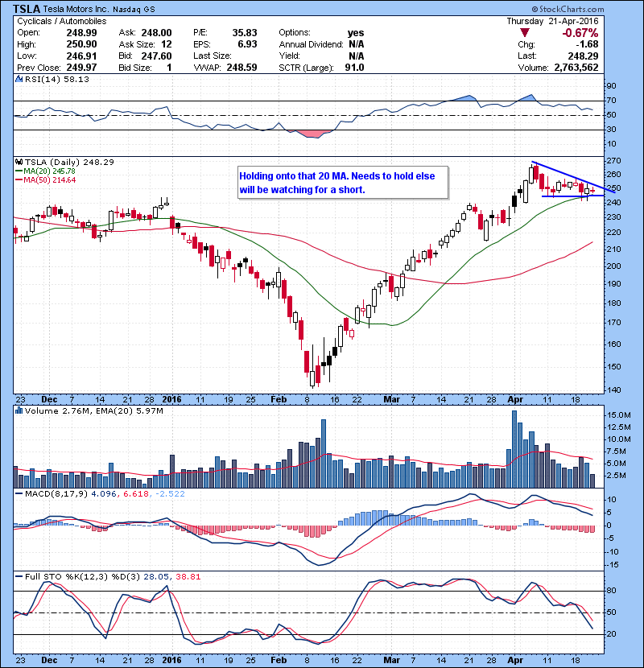The height and width of the screenshot is (668, 644).
Task: Click the blue annotation about holding 20 MA
Action: coord(343,183)
